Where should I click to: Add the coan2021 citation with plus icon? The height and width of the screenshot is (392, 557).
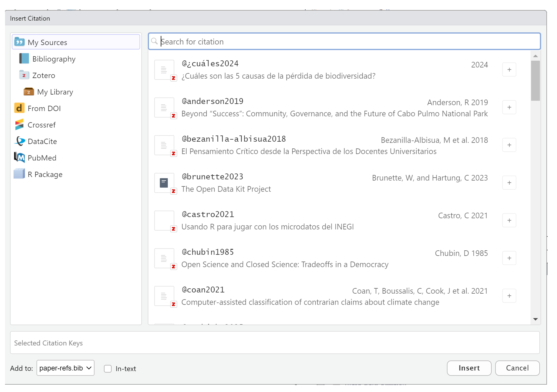(x=509, y=296)
